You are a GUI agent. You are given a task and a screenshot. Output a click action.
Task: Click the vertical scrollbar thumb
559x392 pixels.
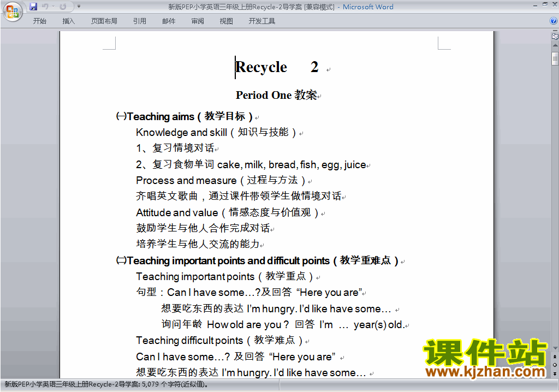[x=555, y=58]
